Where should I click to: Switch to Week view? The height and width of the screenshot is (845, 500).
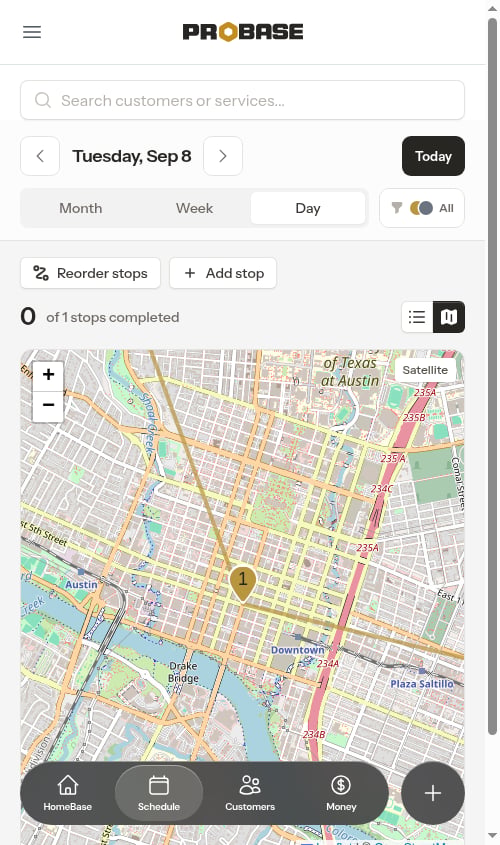195,208
